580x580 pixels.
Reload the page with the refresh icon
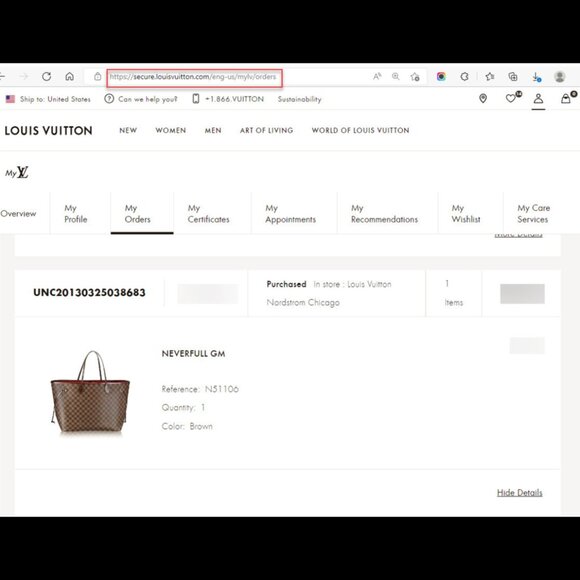coord(46,77)
